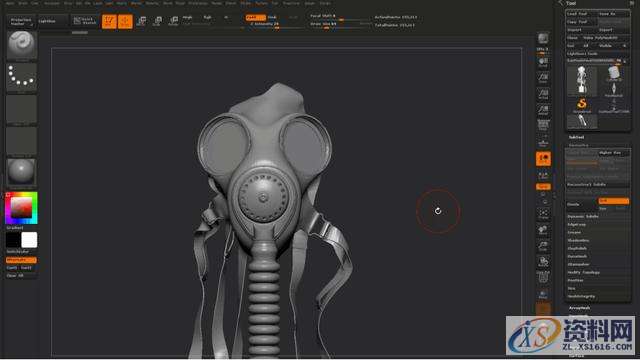This screenshot has height=360, width=640.
Task: Expand the Crease section
Action: coord(574,232)
